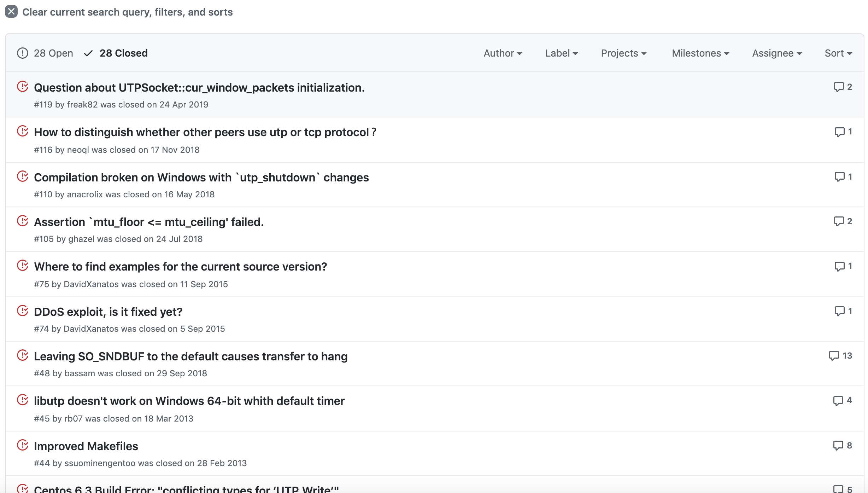Click closed status icon of DDoS exploit issue
Image resolution: width=868 pixels, height=493 pixels.
[x=23, y=311]
